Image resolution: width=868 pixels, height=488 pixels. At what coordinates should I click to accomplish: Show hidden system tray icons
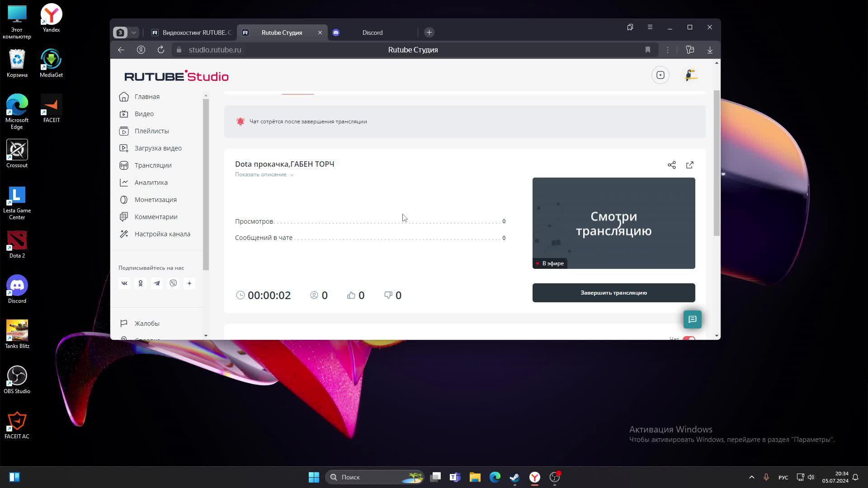(752, 477)
